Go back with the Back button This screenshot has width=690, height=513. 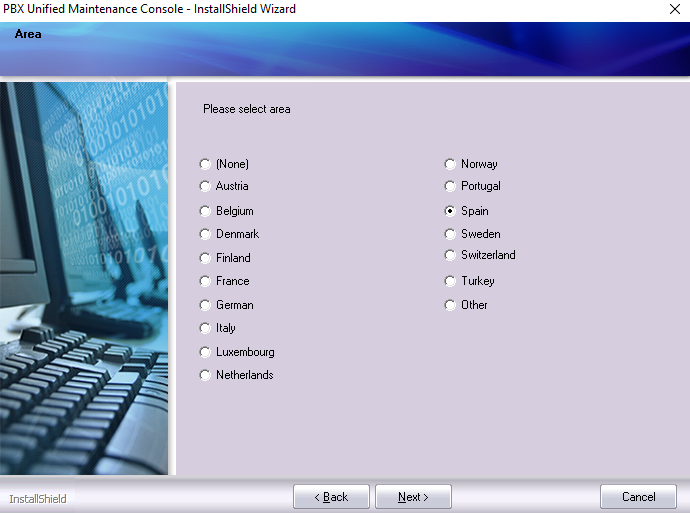click(x=331, y=497)
